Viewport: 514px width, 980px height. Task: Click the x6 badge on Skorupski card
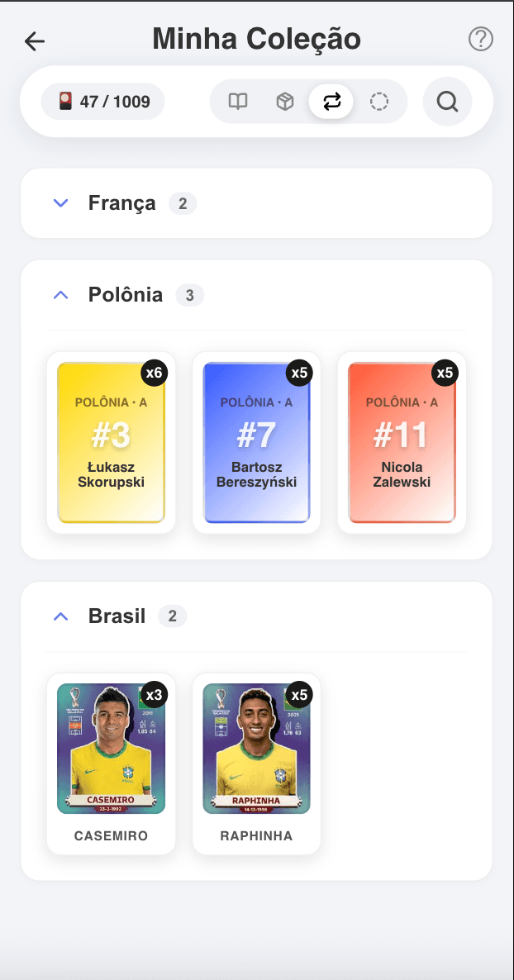point(154,373)
